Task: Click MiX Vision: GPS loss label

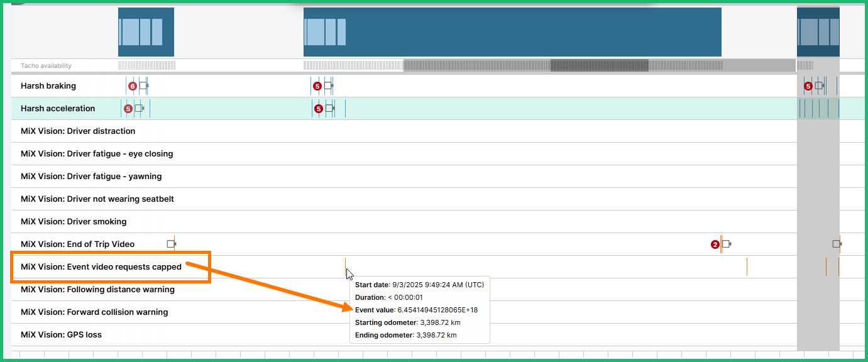Action: click(x=61, y=334)
